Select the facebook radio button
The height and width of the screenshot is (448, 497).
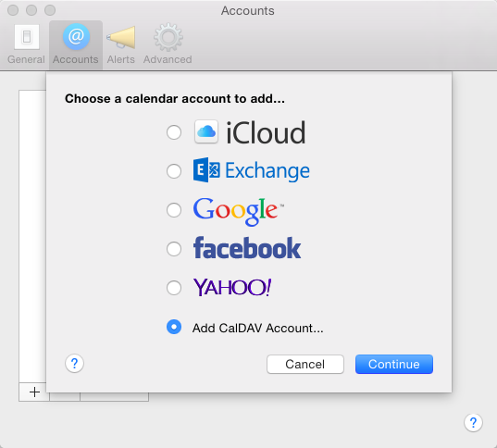(174, 249)
